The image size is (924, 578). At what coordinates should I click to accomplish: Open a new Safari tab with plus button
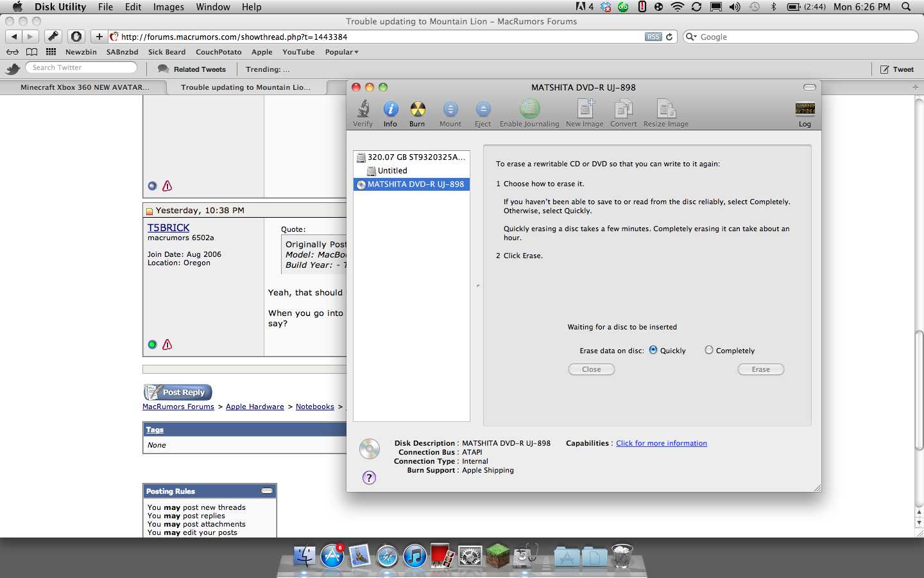click(916, 87)
